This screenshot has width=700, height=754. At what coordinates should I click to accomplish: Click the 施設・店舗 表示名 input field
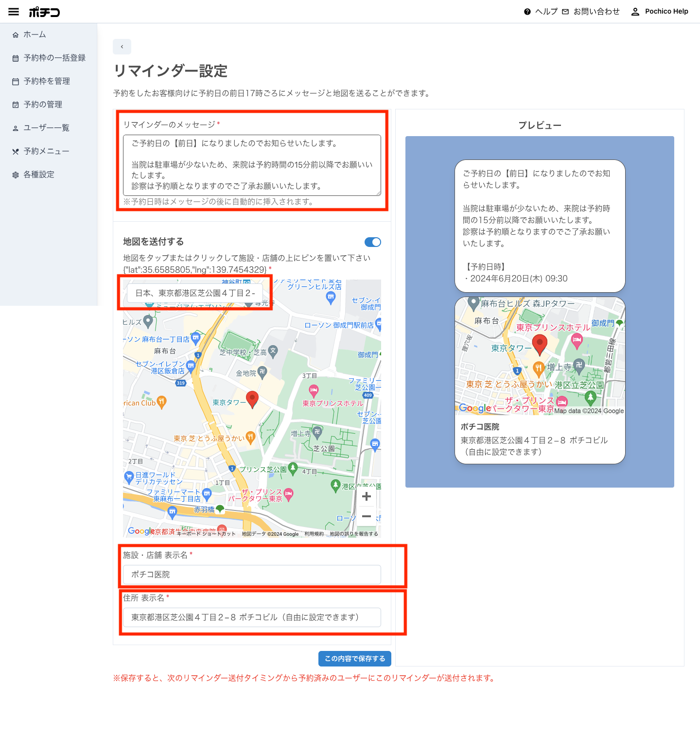(252, 575)
